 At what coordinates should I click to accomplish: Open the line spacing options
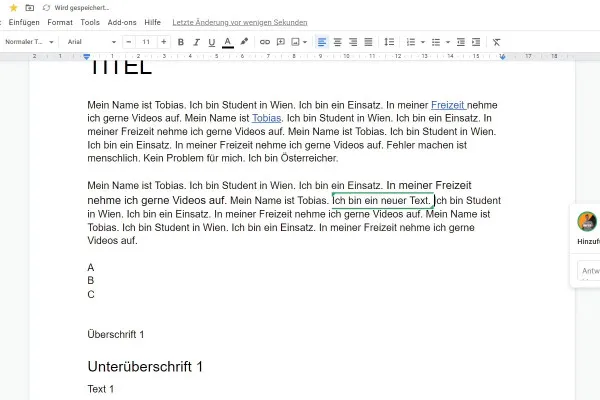pos(389,42)
